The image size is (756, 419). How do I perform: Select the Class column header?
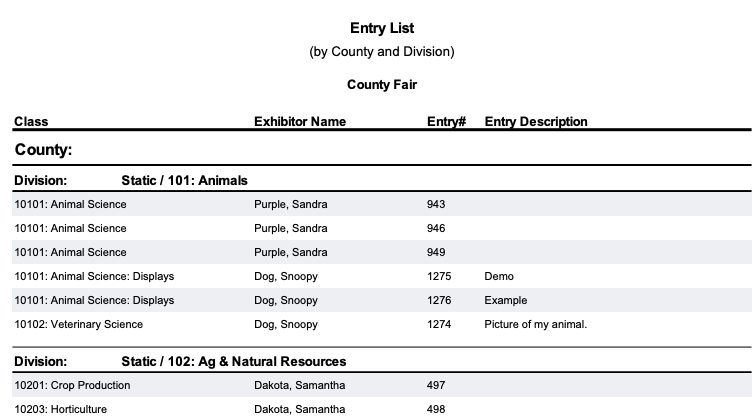pos(31,122)
